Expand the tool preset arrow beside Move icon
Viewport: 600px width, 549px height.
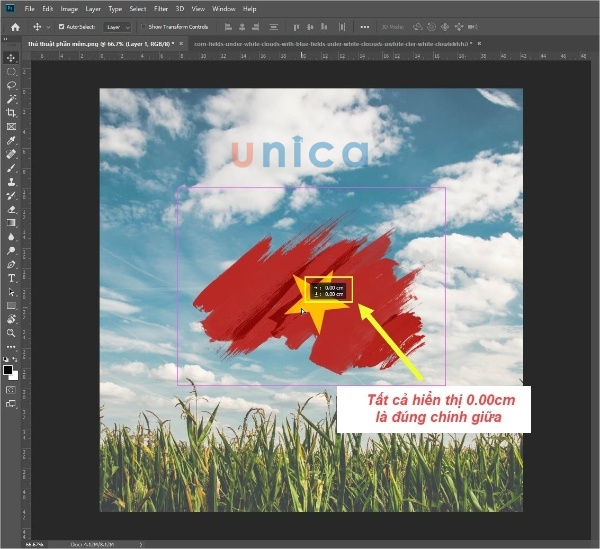click(48, 27)
